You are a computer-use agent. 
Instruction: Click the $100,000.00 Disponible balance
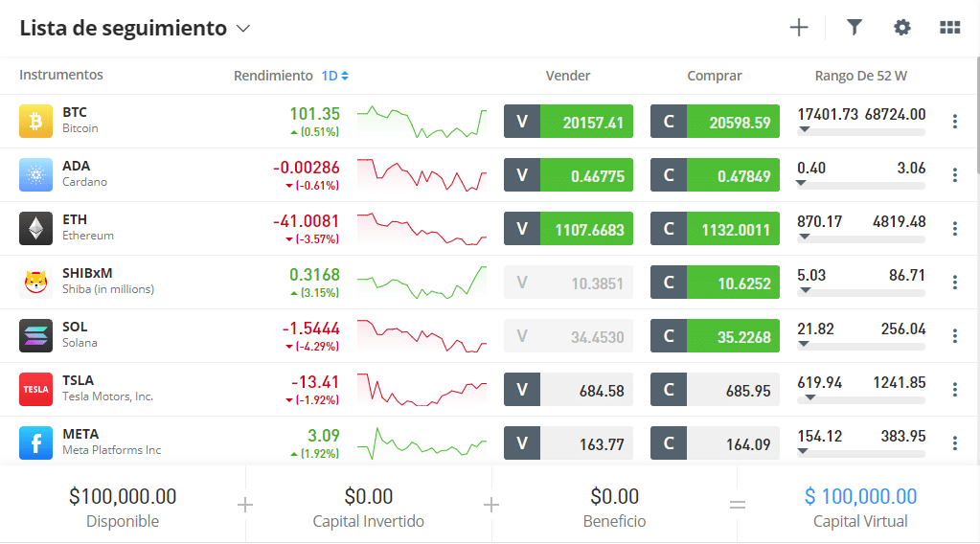[x=123, y=496]
